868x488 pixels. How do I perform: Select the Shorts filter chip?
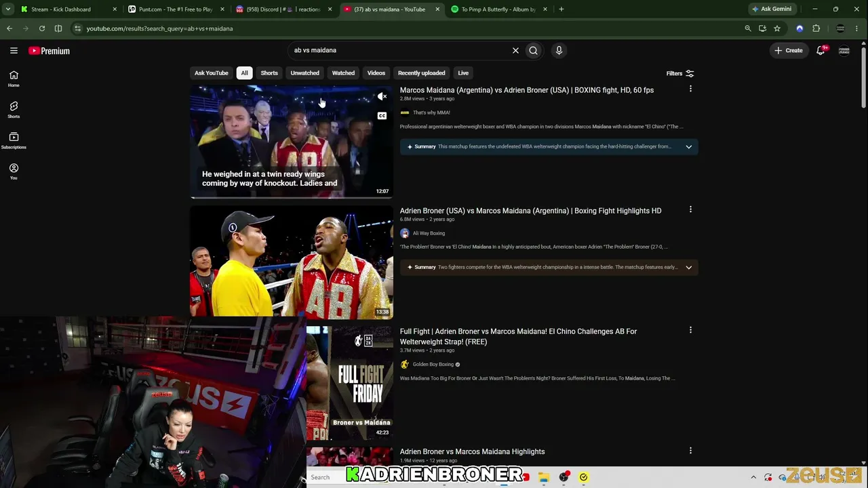tap(269, 73)
